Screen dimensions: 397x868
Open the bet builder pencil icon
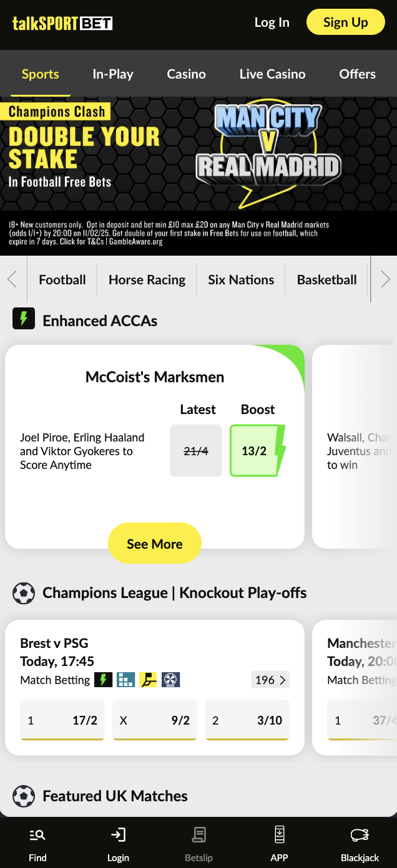(149, 680)
